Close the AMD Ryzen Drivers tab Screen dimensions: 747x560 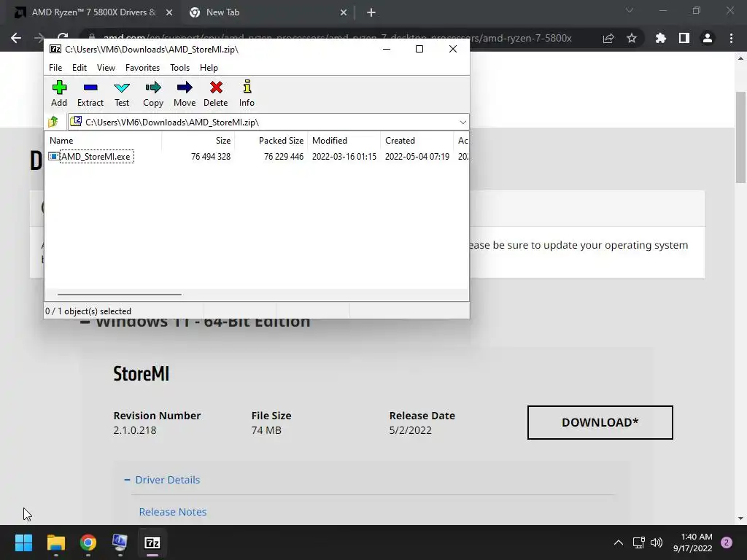[169, 13]
